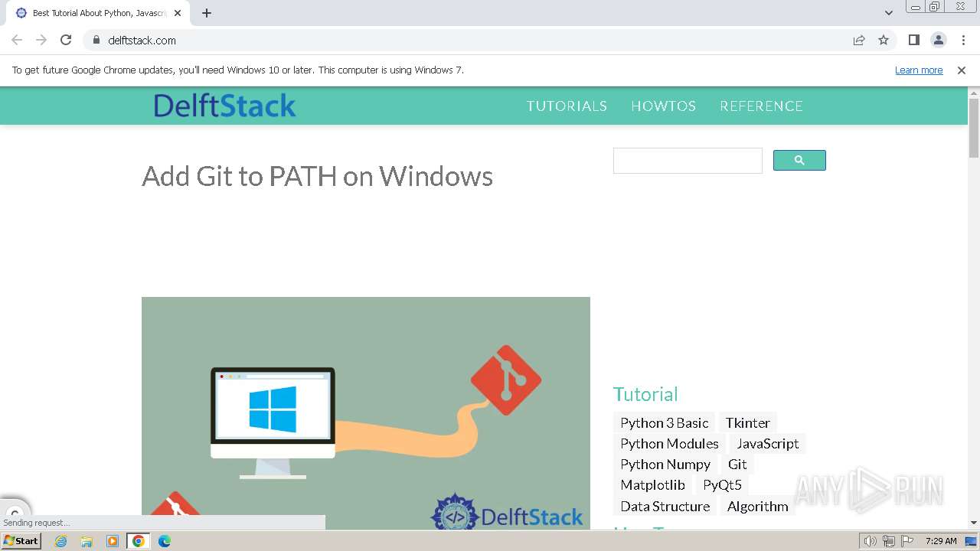Go forward using the forward arrow
Screen dimensions: 980x551
tap(41, 40)
